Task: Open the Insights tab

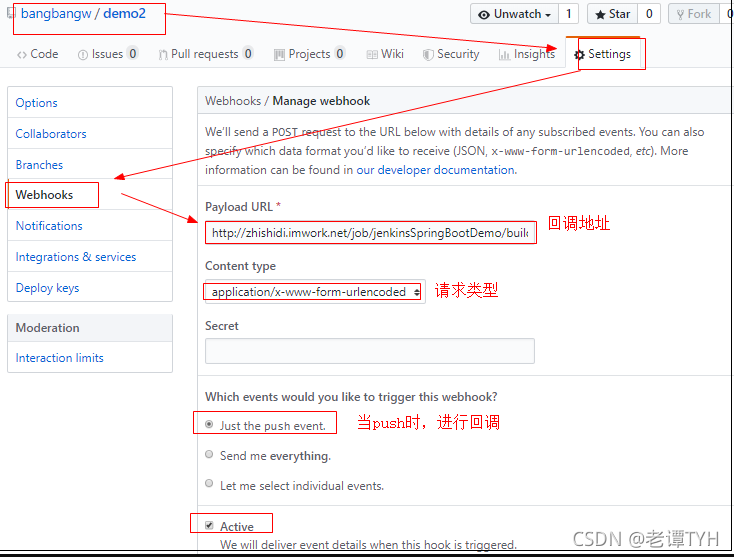Action: (527, 54)
